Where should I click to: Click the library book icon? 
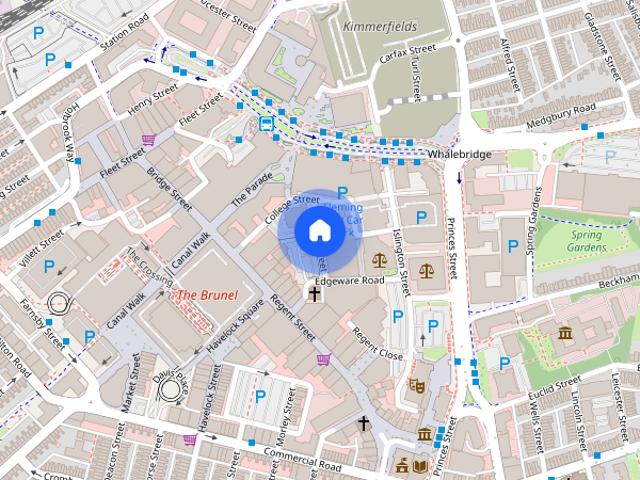tap(419, 465)
